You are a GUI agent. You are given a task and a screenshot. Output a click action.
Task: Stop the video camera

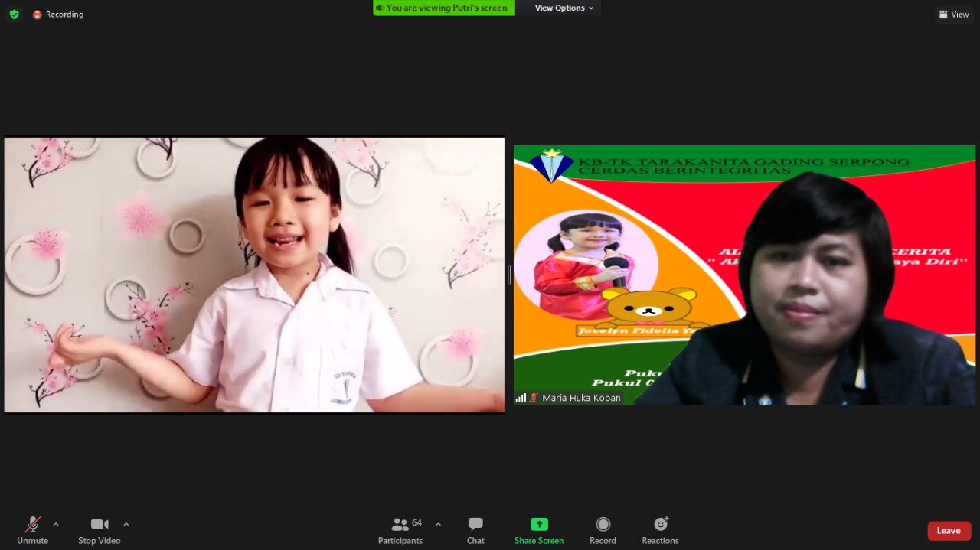[99, 530]
